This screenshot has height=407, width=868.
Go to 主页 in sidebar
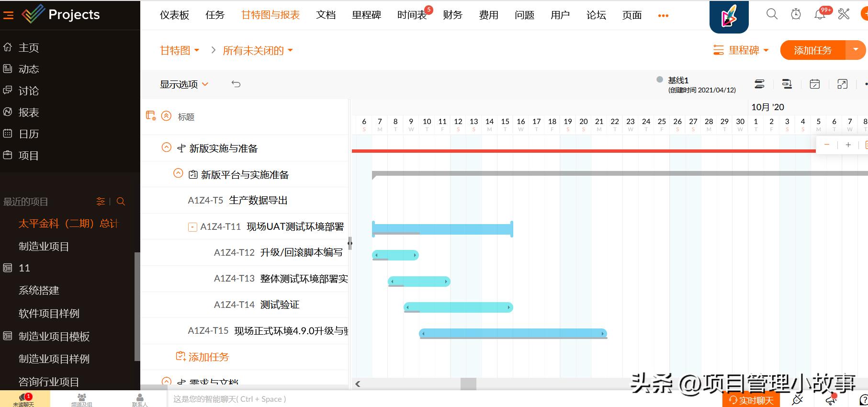pyautogui.click(x=29, y=47)
